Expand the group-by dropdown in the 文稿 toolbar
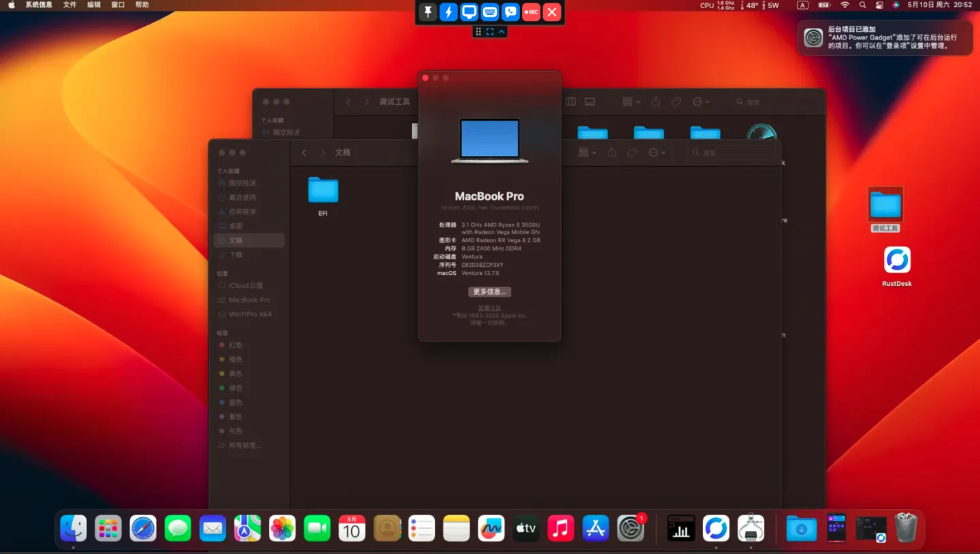Viewport: 980px width, 554px height. (588, 153)
